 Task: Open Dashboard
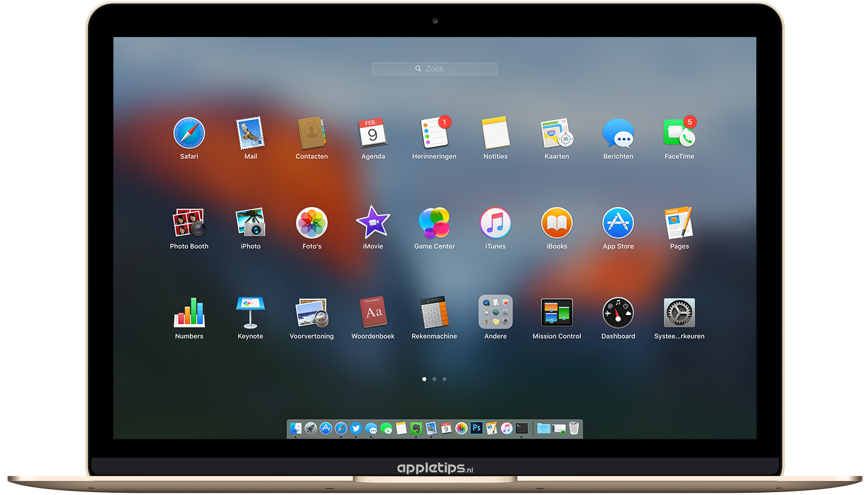[x=617, y=313]
